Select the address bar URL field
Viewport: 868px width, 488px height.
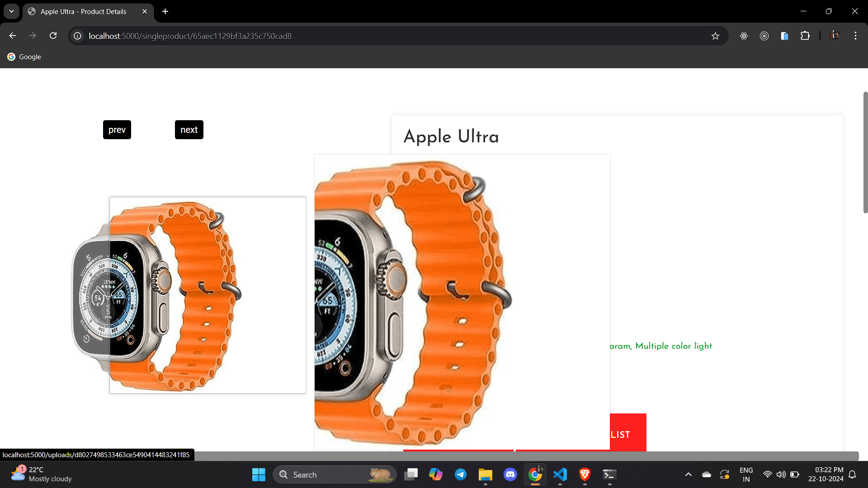coord(189,36)
